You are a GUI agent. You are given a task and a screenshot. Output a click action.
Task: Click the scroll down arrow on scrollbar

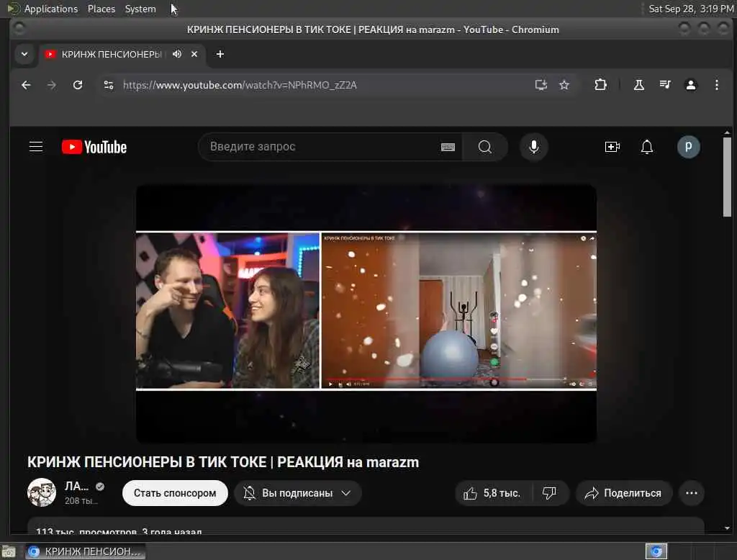[x=727, y=528]
